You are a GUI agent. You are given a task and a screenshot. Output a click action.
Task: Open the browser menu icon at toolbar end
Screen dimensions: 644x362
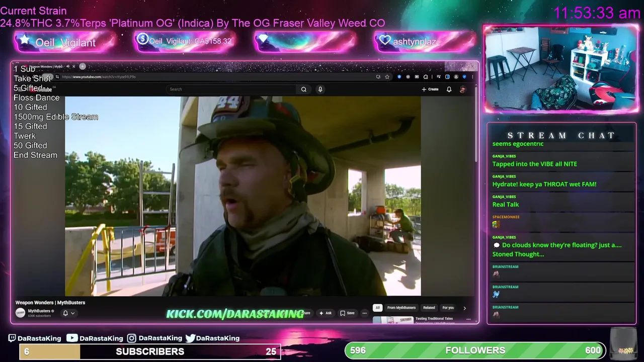(x=472, y=77)
